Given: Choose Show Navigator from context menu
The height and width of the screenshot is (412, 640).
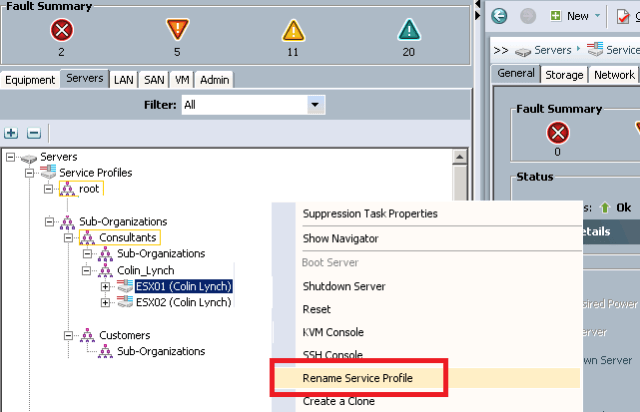Looking at the screenshot, I should tap(340, 238).
